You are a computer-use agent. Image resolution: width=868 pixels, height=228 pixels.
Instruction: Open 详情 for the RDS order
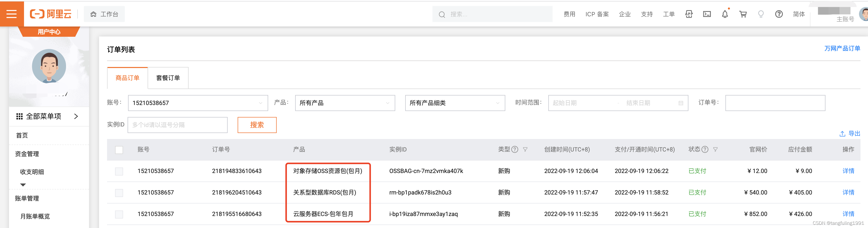pyautogui.click(x=848, y=192)
